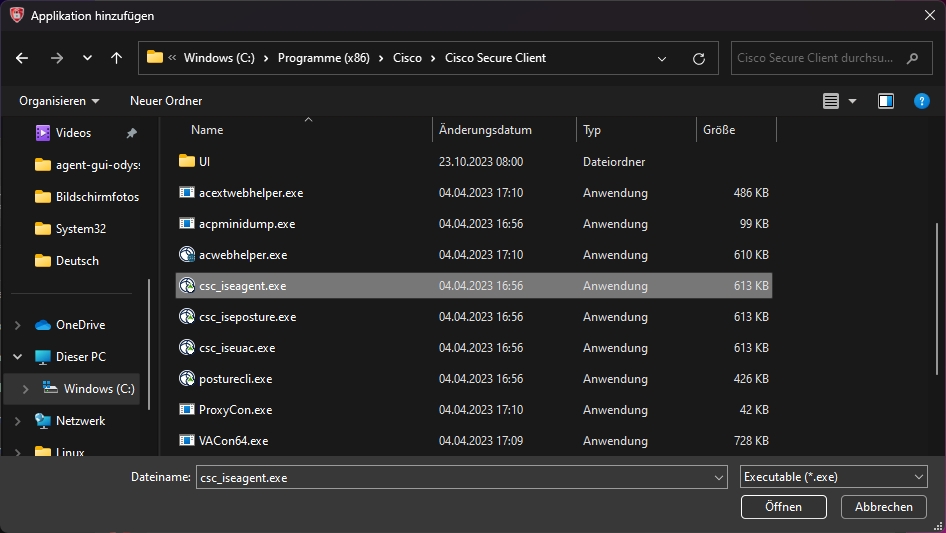Click the Programme (x86) breadcrumb

323,58
